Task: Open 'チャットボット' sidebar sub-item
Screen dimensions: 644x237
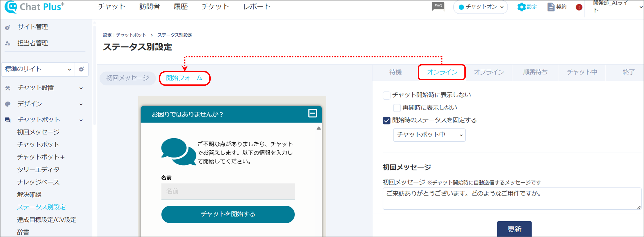Action: (38, 145)
